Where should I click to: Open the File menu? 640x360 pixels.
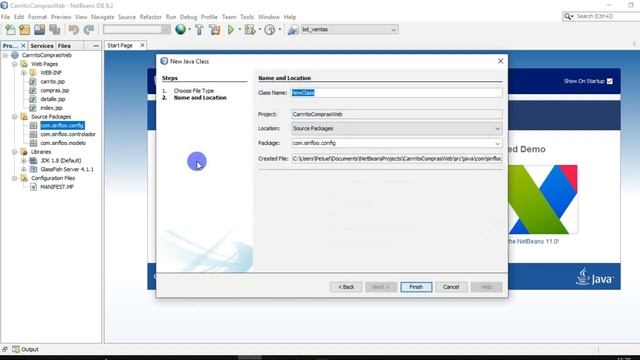5,17
